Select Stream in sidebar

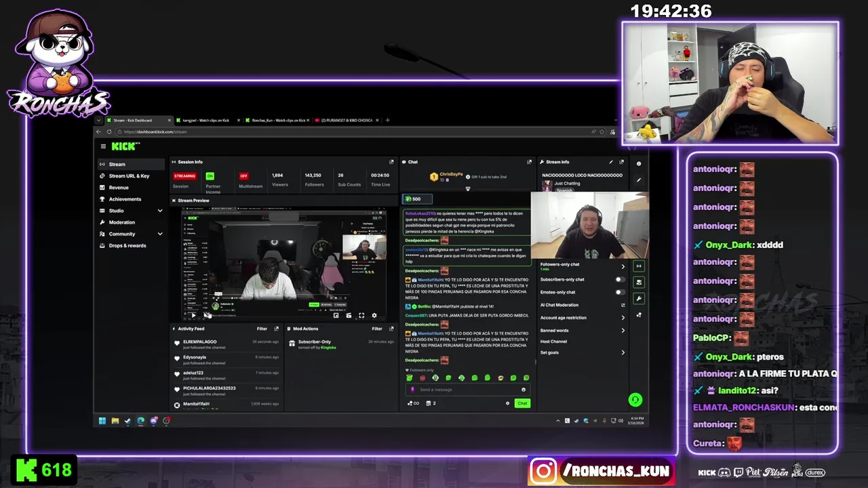point(132,164)
